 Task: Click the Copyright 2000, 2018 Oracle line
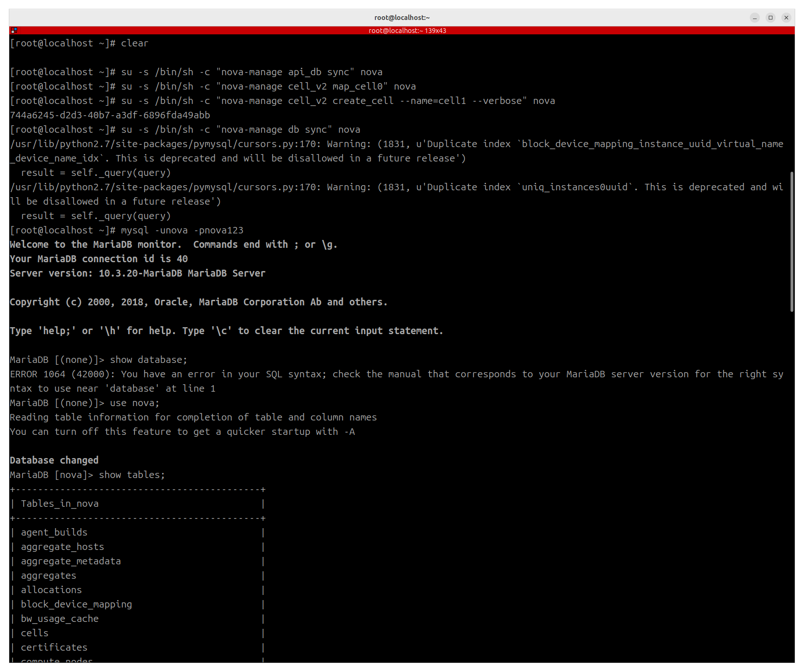(x=199, y=302)
